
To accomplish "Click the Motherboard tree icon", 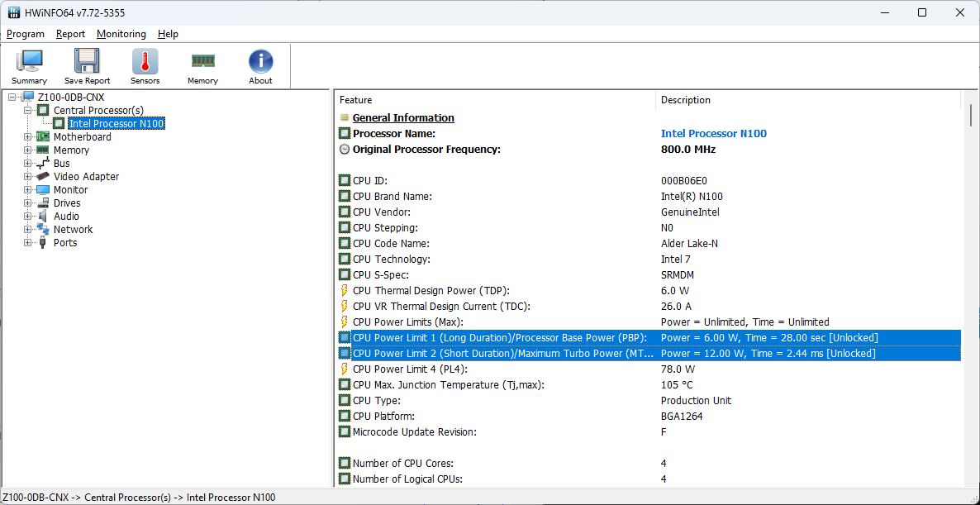I will (x=43, y=136).
